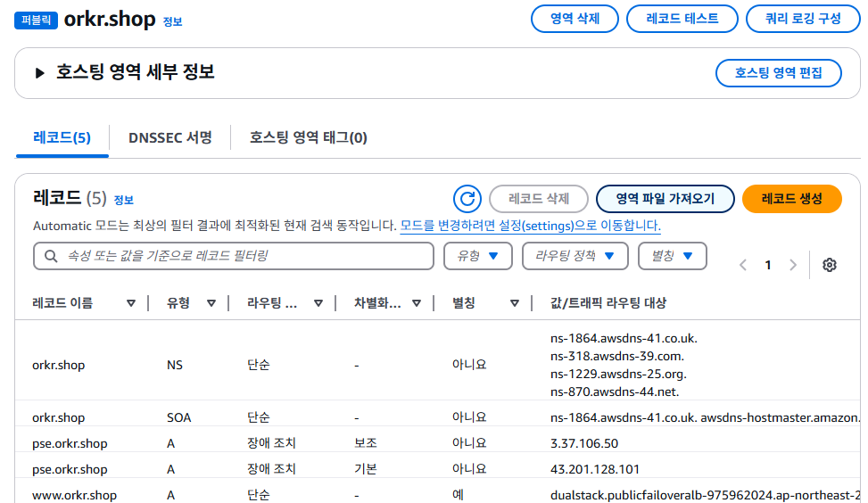Select page number 1
Image resolution: width=868 pixels, height=503 pixels.
click(768, 265)
